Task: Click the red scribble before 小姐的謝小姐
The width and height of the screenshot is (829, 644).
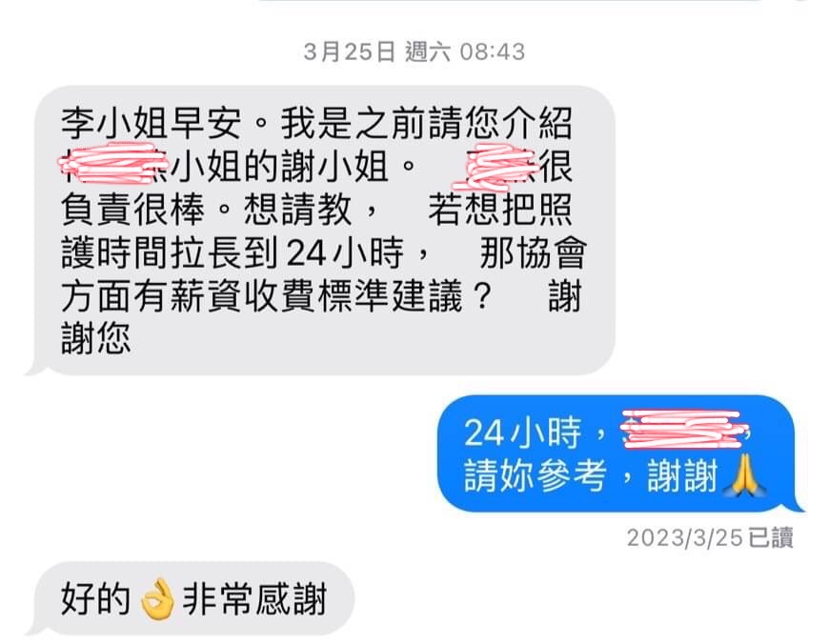Action: point(111,163)
